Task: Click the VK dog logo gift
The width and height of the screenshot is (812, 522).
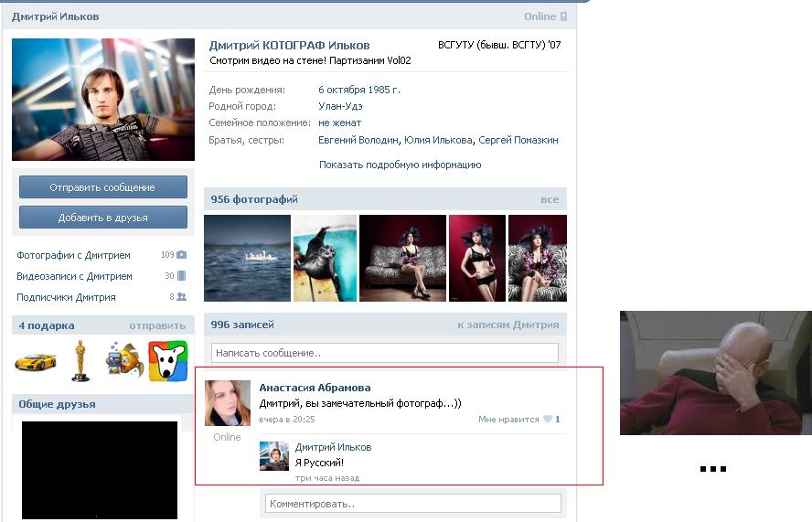Action: click(167, 361)
